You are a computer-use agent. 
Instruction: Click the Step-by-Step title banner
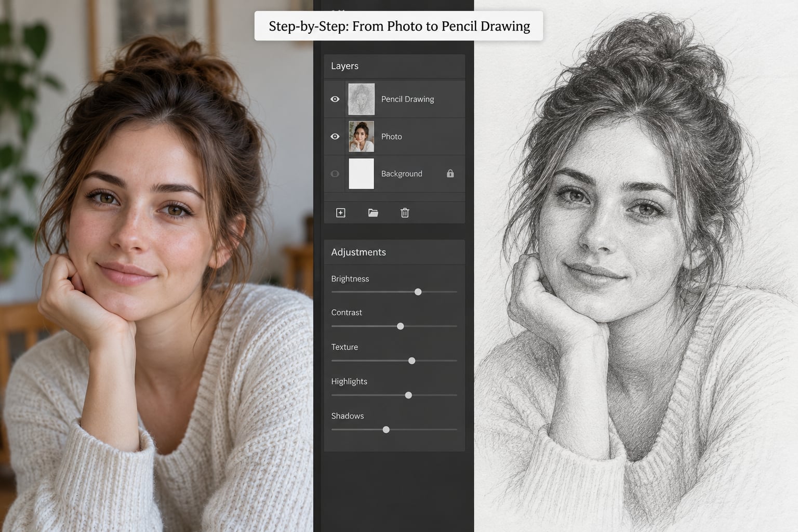click(399, 26)
